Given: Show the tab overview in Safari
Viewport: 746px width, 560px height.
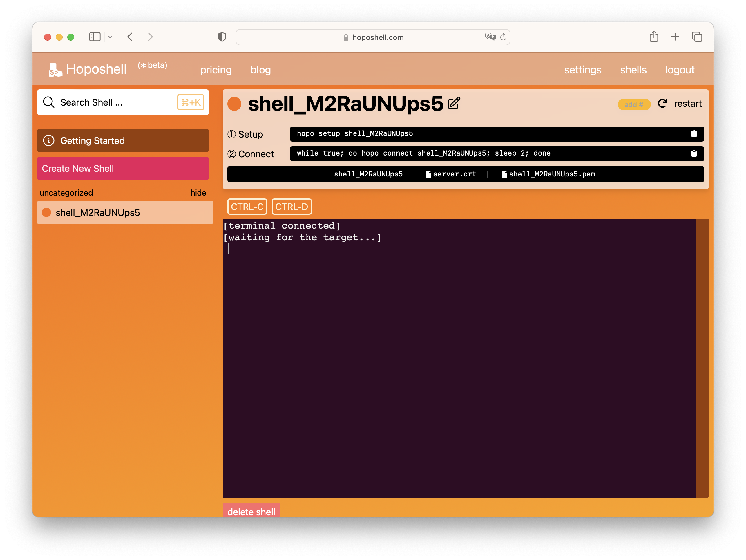Looking at the screenshot, I should 697,37.
